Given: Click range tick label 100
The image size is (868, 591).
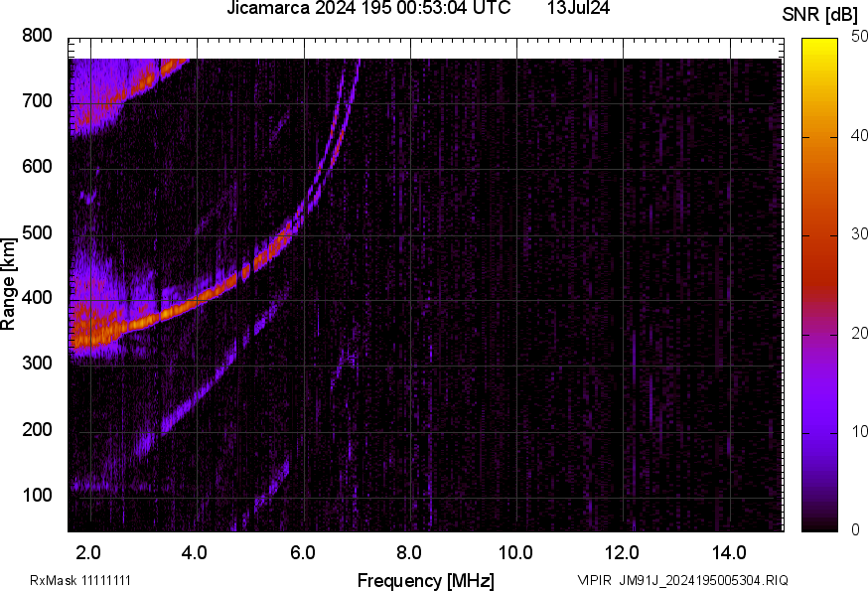Looking at the screenshot, I should pyautogui.click(x=37, y=495).
